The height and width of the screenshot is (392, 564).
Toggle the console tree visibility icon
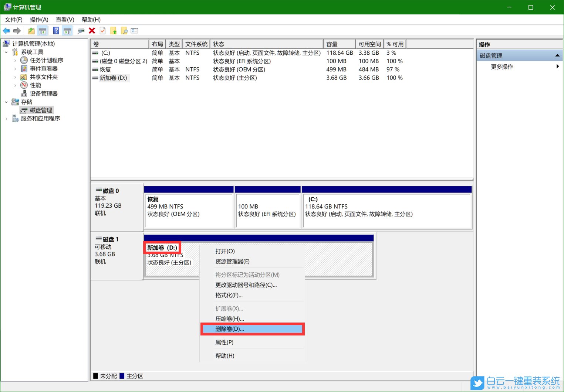pyautogui.click(x=43, y=31)
